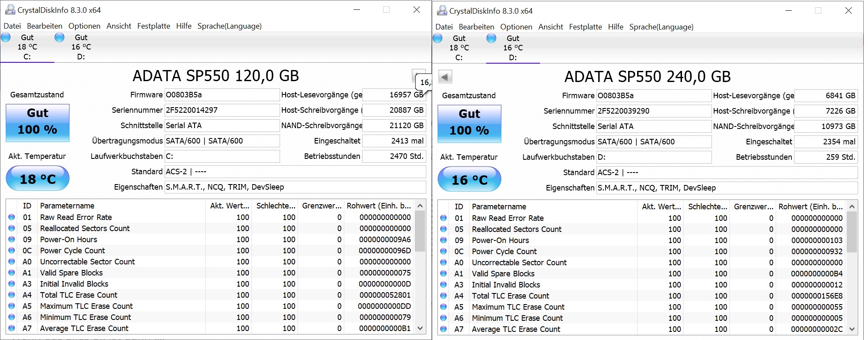Click the CrystalDiskInfo app icon in left title bar
Screen dimensions: 868x340
(x=9, y=10)
